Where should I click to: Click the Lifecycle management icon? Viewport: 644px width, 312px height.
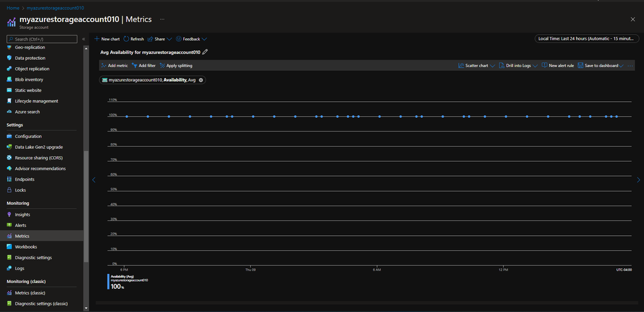[x=9, y=101]
